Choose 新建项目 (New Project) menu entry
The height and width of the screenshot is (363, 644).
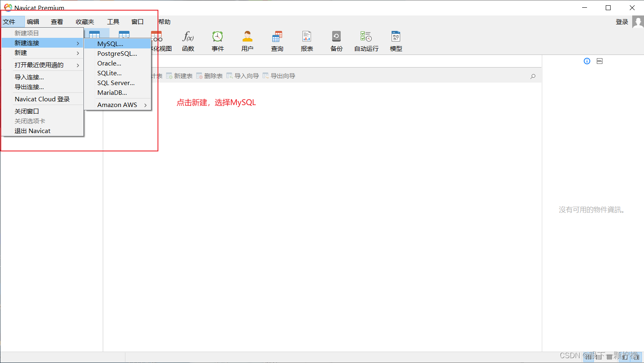pyautogui.click(x=43, y=33)
